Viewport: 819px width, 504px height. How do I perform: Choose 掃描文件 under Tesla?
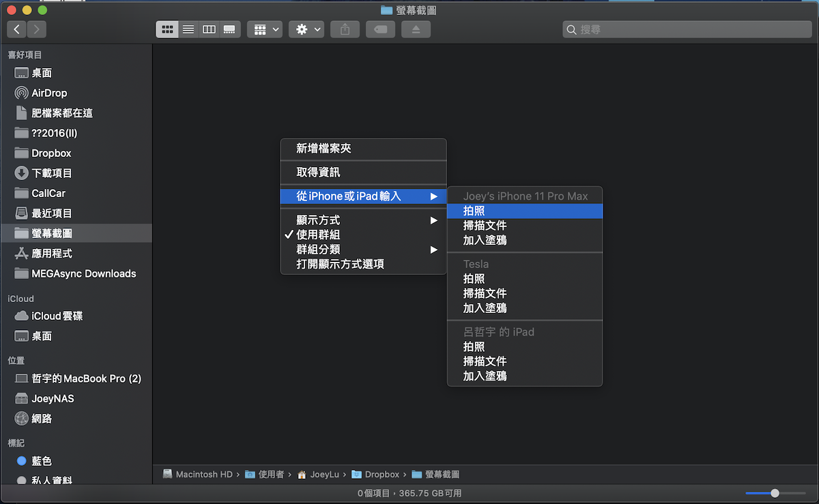pyautogui.click(x=525, y=293)
